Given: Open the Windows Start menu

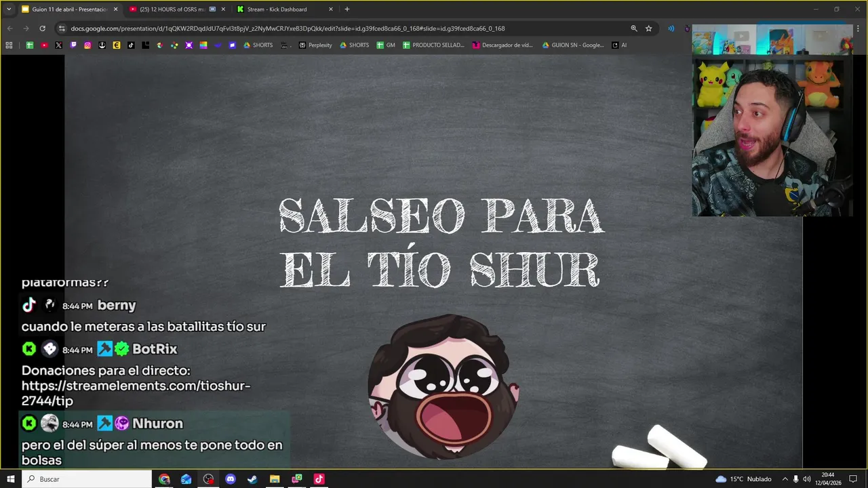Looking at the screenshot, I should tap(10, 479).
